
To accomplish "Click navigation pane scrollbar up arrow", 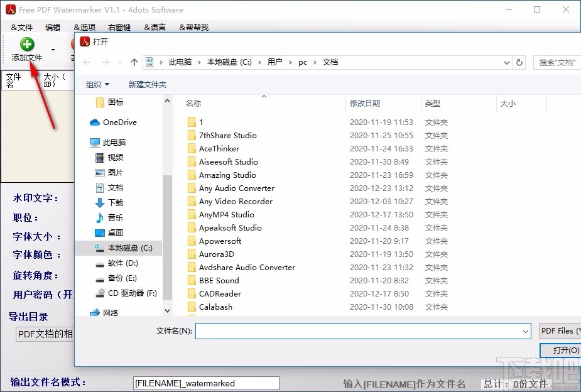I will pyautogui.click(x=167, y=101).
